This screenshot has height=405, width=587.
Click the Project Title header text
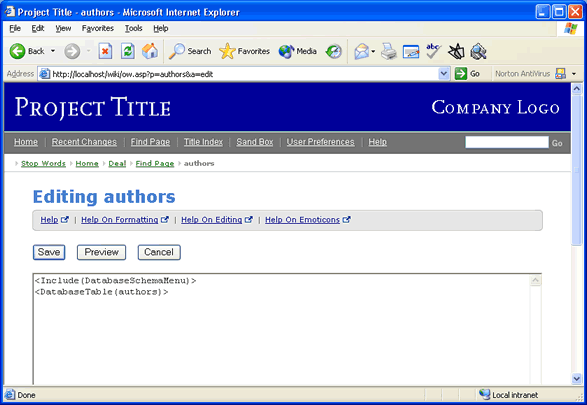coord(93,108)
